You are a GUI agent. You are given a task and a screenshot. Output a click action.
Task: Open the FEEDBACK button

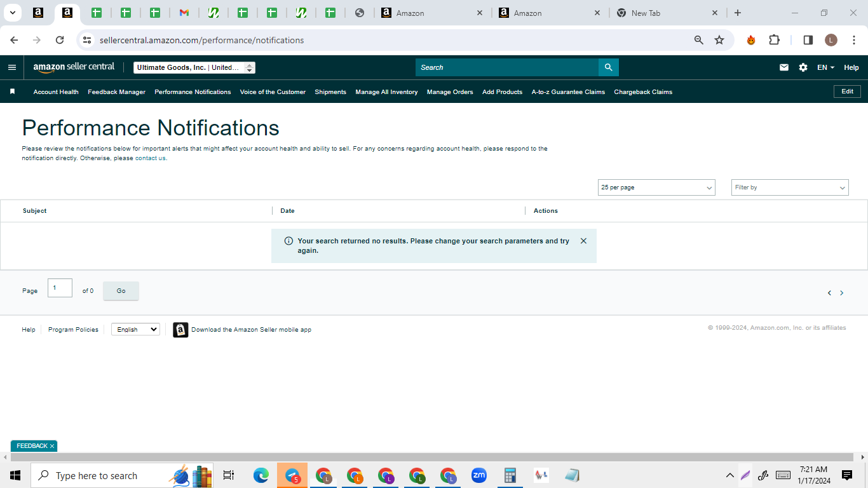click(32, 446)
